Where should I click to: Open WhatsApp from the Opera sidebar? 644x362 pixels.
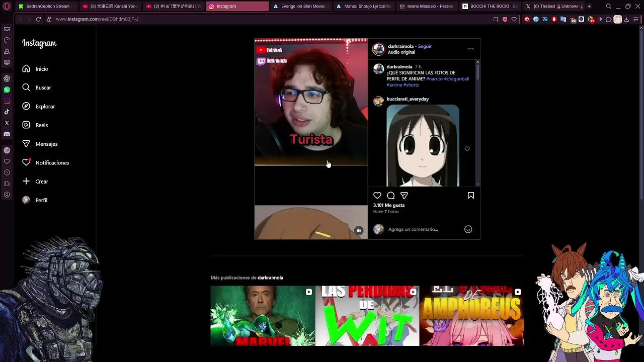tap(7, 90)
